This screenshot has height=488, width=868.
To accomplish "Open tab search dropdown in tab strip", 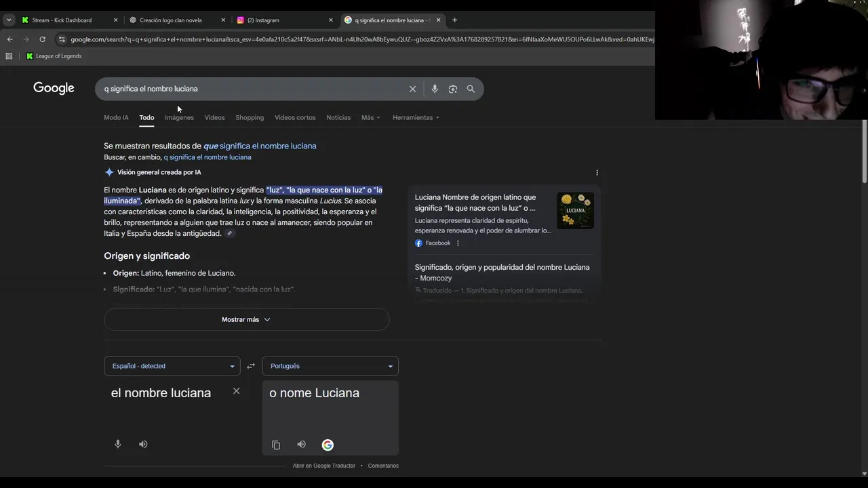I will [9, 20].
